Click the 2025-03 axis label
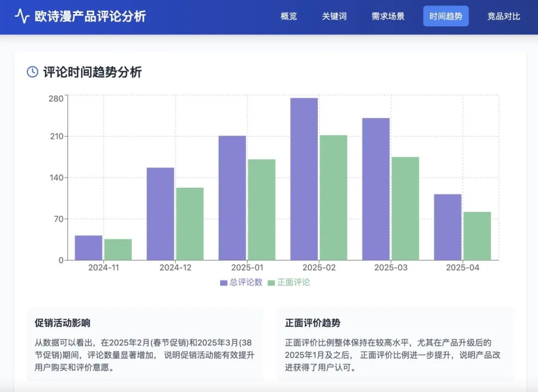This screenshot has height=392, width=538. pyautogui.click(x=391, y=267)
